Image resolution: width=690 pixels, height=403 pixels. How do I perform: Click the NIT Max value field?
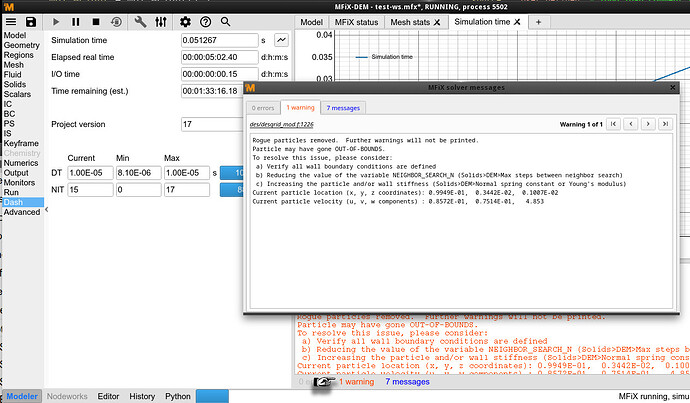(x=187, y=190)
